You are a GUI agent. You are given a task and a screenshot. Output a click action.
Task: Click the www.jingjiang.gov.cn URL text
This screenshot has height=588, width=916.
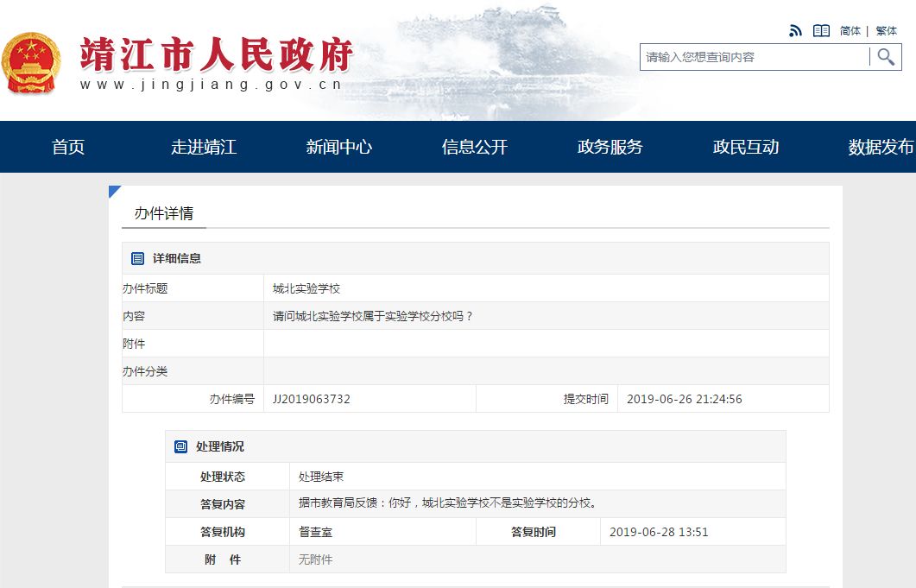tap(211, 85)
